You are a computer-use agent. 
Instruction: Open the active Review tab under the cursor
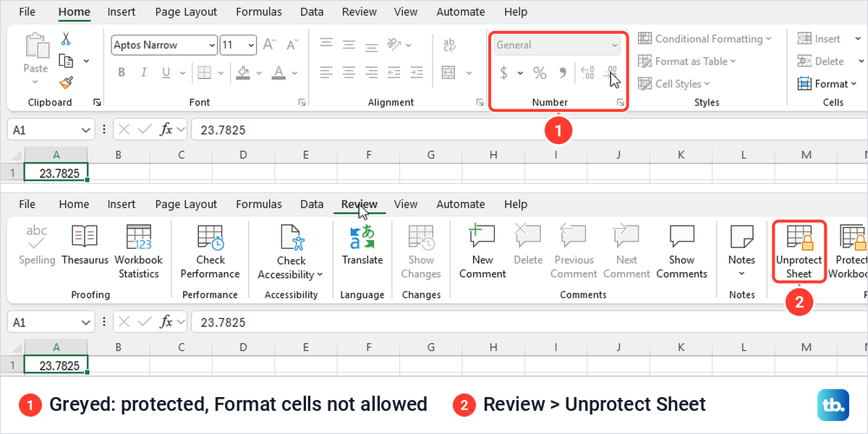point(359,204)
